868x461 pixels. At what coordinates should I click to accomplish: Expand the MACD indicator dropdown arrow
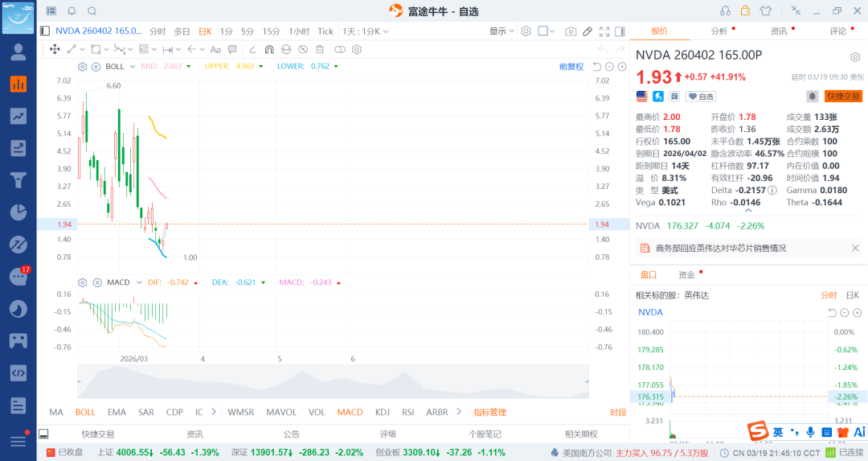[139, 282]
